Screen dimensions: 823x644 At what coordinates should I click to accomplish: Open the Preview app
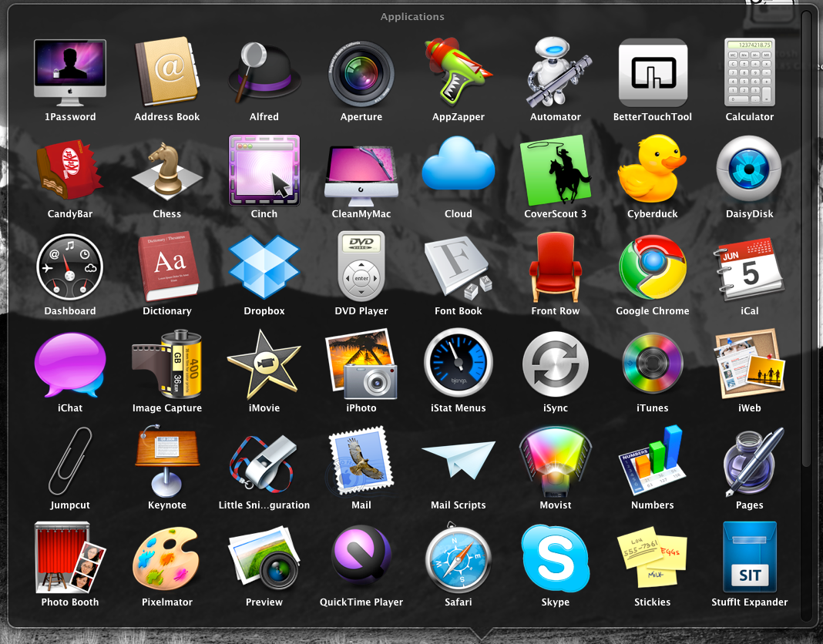(264, 558)
